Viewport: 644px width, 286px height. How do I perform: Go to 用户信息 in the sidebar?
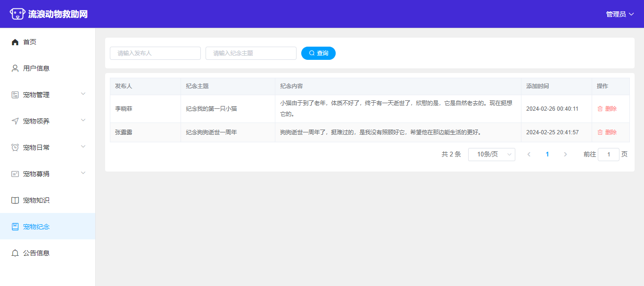pyautogui.click(x=36, y=68)
